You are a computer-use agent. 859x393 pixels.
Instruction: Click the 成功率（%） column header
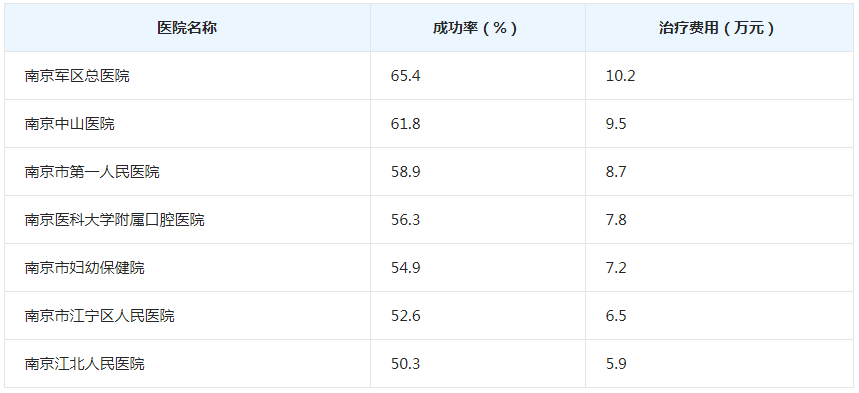pyautogui.click(x=478, y=28)
